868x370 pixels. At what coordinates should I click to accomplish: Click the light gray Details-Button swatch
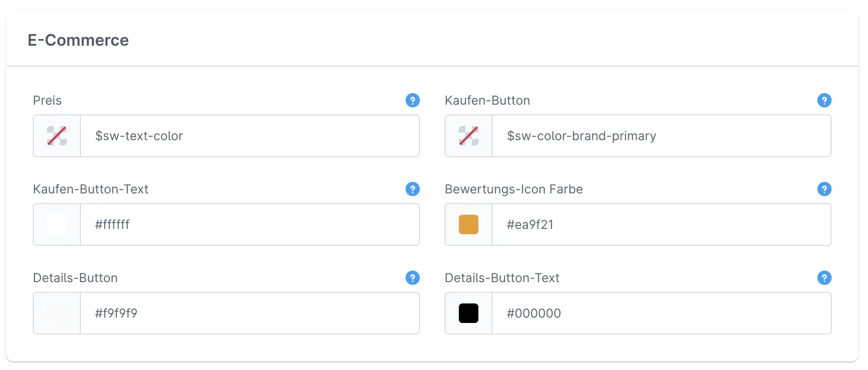click(57, 313)
